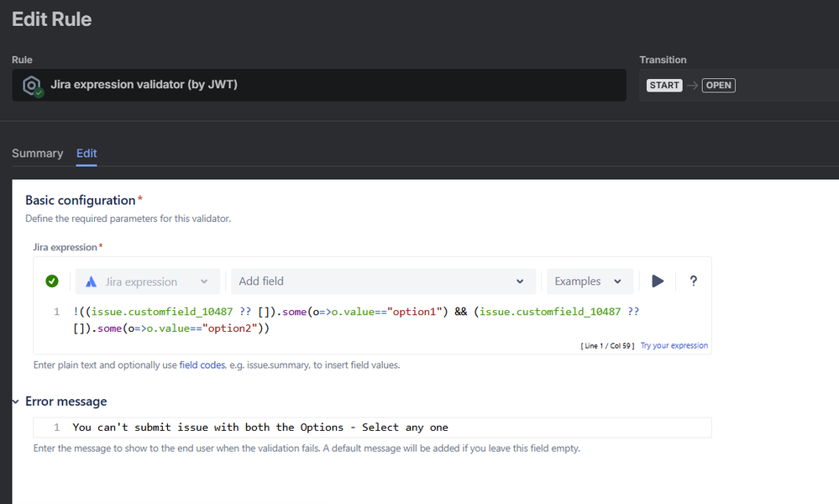
Task: Click the 'Edit Rule' page title
Action: pos(52,19)
